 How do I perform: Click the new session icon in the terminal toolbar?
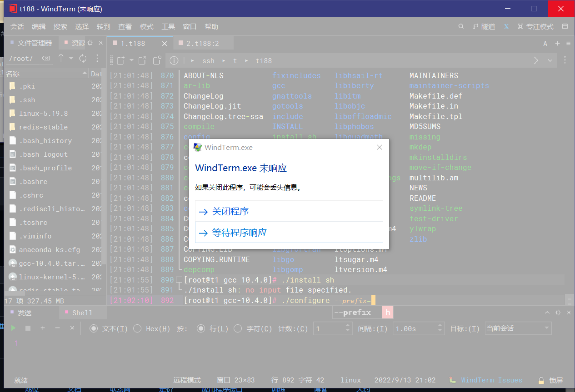point(120,60)
